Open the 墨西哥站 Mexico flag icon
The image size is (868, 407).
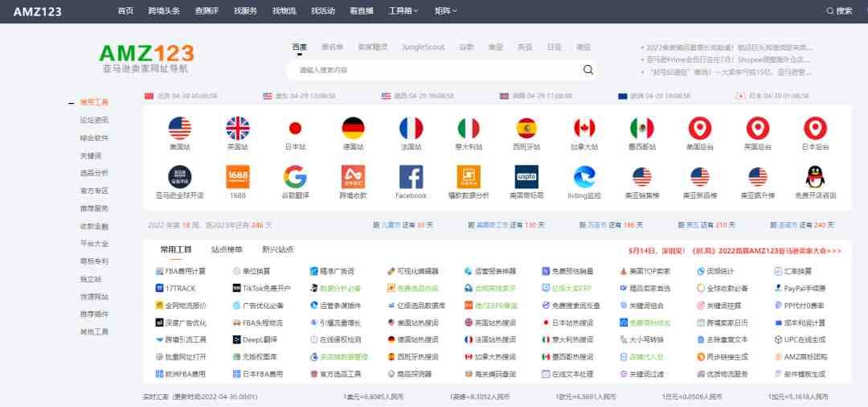[642, 129]
